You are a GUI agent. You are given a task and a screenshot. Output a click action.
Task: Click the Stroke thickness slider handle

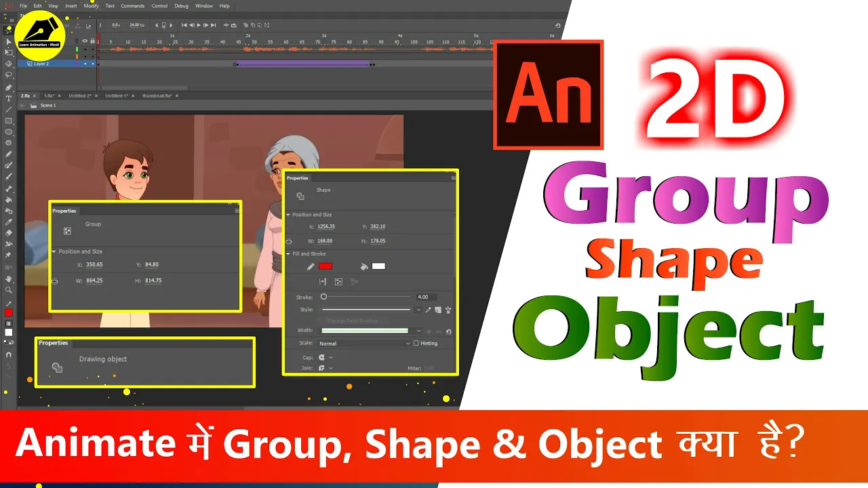pyautogui.click(x=323, y=297)
